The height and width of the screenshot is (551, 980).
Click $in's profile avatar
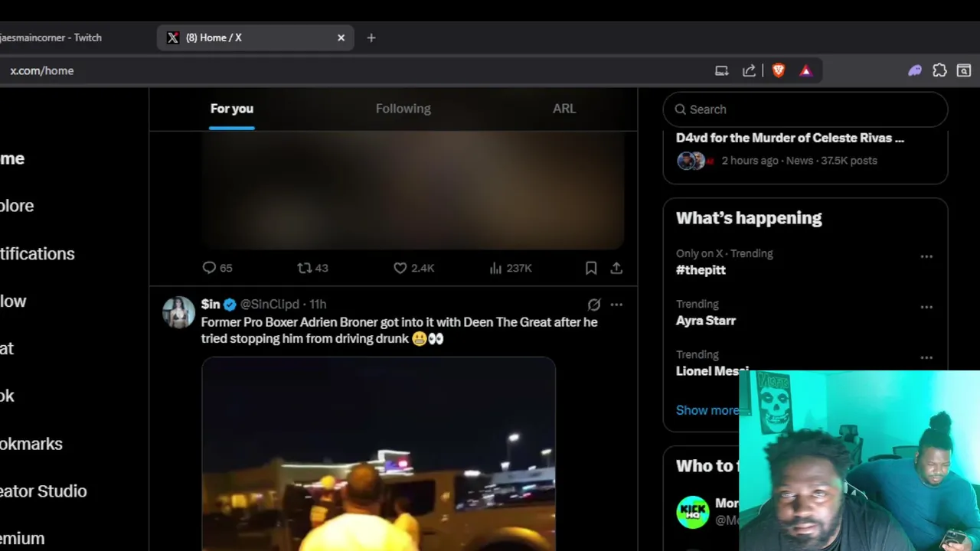[178, 312]
